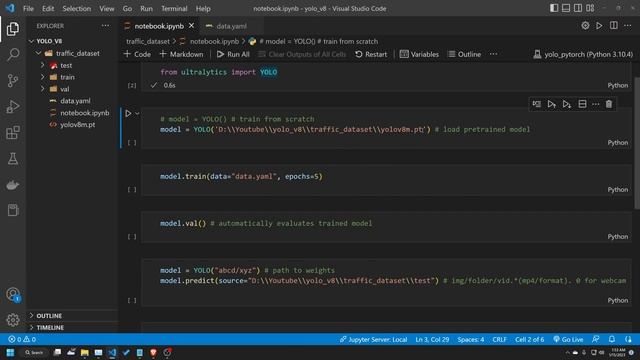The height and width of the screenshot is (360, 640).
Task: Click Go Live in status bar
Action: point(568,339)
